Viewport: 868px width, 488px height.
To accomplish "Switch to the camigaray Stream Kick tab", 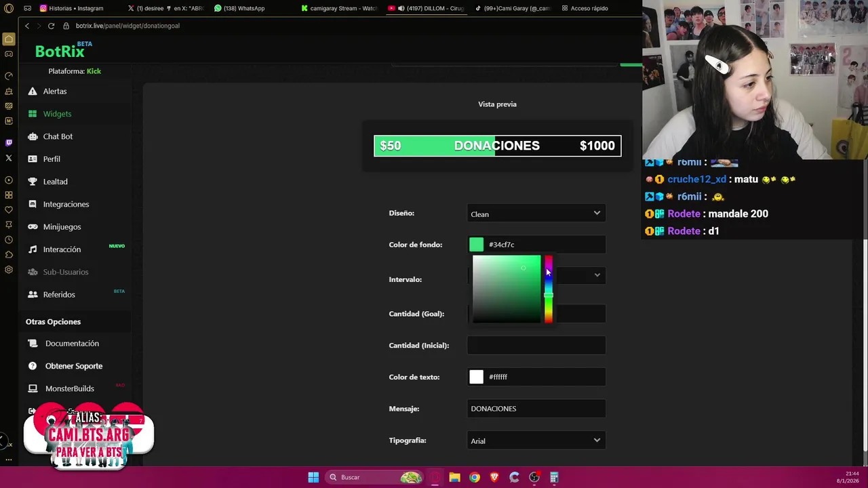I will pos(339,8).
